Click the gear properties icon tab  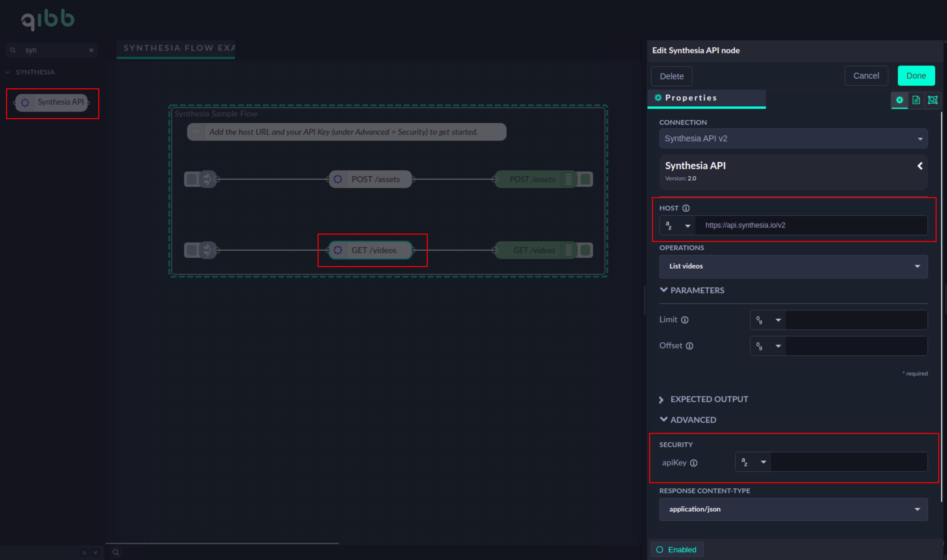[x=899, y=100]
